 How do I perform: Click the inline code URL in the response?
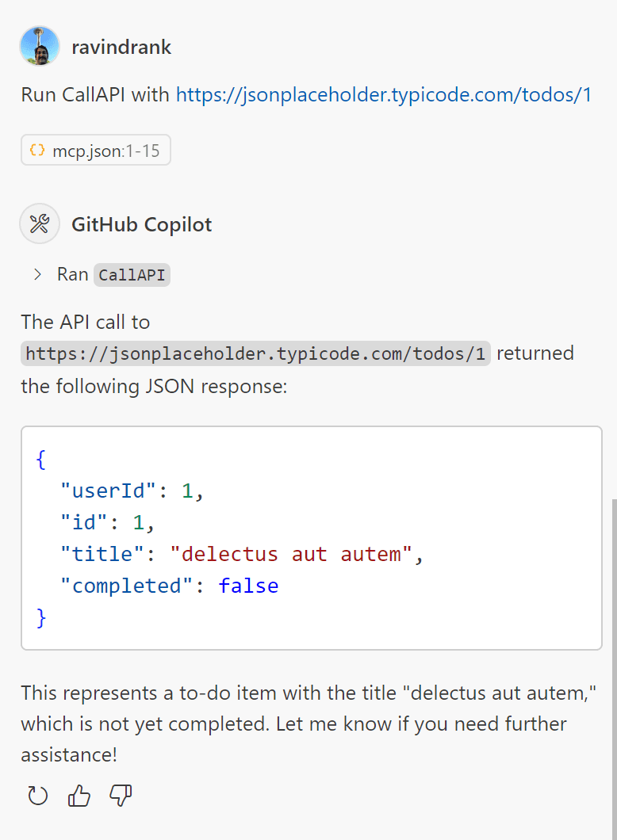coord(255,353)
